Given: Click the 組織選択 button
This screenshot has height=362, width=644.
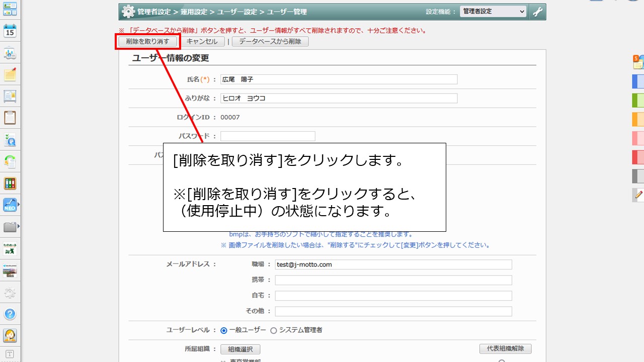Looking at the screenshot, I should click(240, 349).
